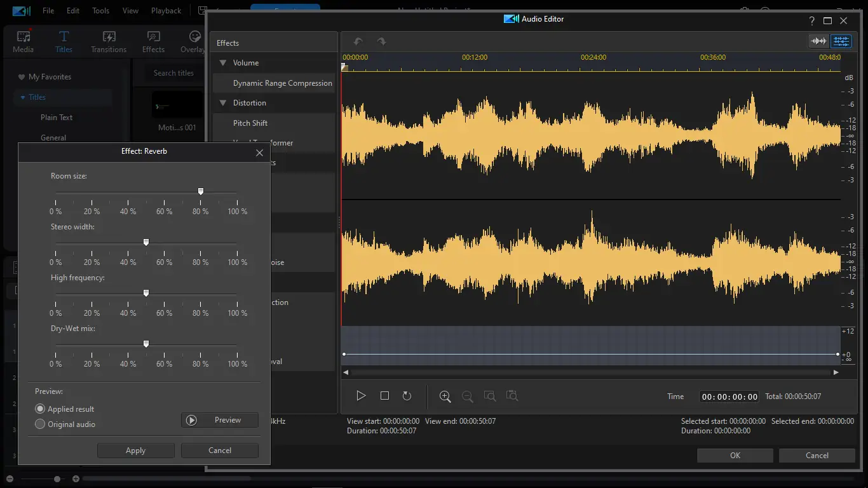Click the Time input field
Viewport: 868px width, 488px height.
[729, 396]
